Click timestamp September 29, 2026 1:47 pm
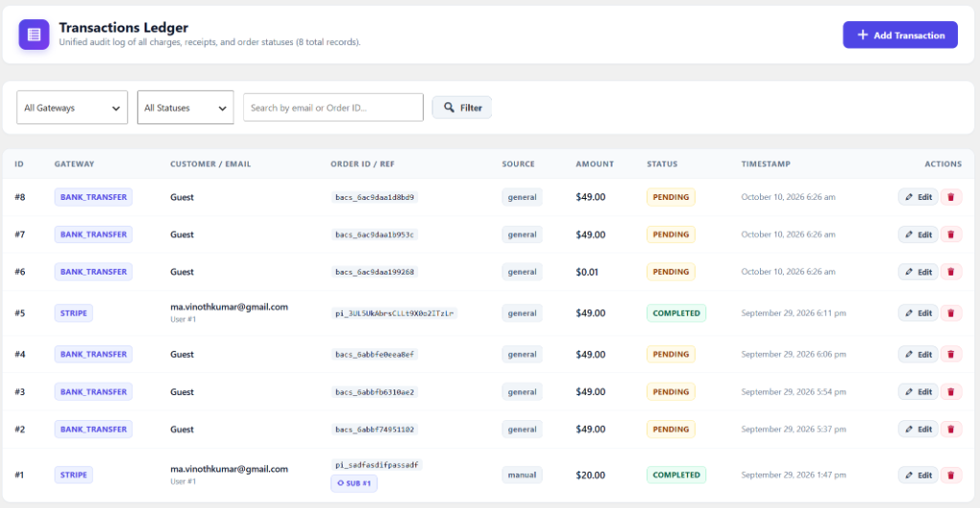The image size is (980, 508). pos(793,475)
